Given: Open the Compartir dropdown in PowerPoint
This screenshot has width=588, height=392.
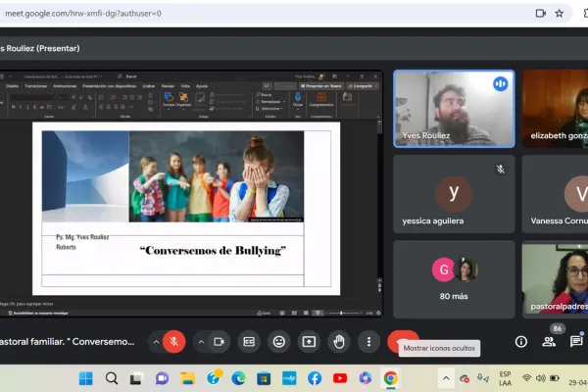Looking at the screenshot, I should click(363, 86).
